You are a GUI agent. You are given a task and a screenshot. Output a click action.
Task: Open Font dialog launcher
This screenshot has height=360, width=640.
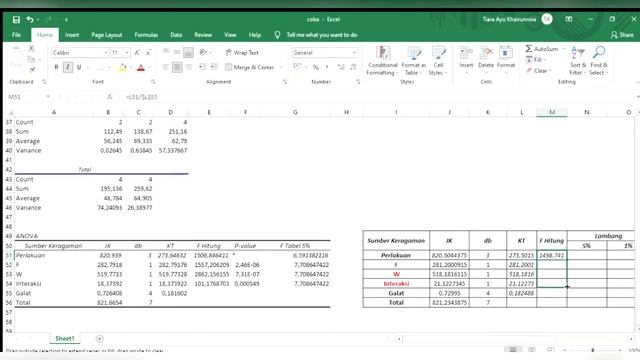coord(153,82)
